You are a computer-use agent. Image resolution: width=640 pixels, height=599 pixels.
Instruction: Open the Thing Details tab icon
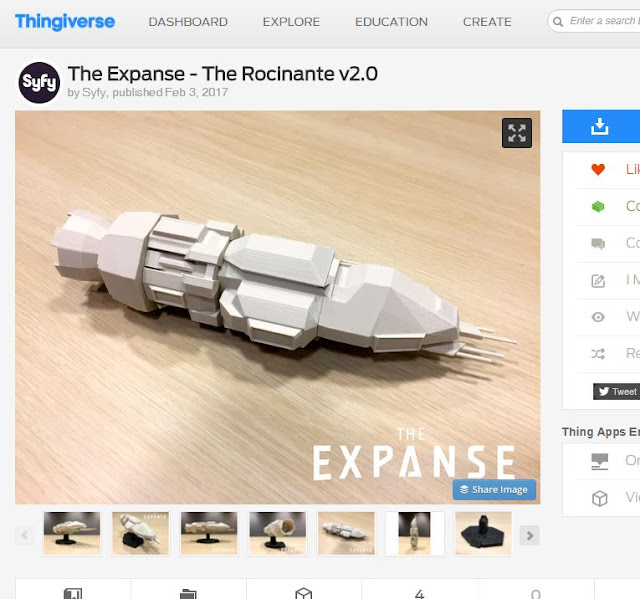[x=73, y=594]
